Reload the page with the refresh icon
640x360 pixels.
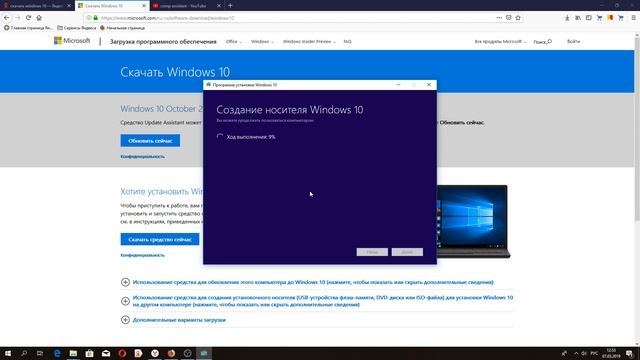tap(28, 18)
